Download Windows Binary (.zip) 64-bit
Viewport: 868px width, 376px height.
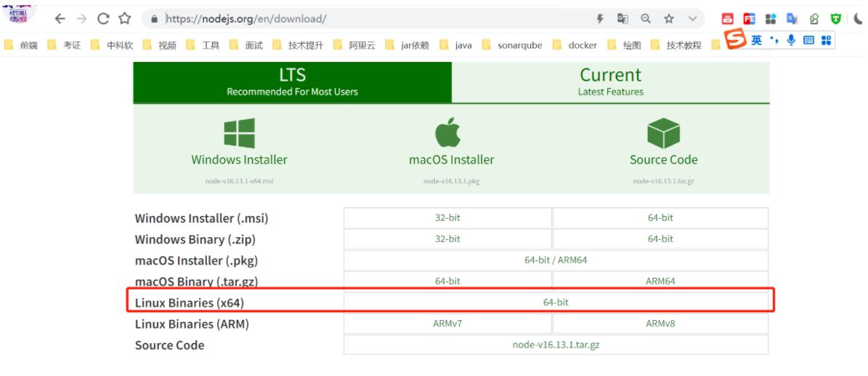[x=660, y=239]
